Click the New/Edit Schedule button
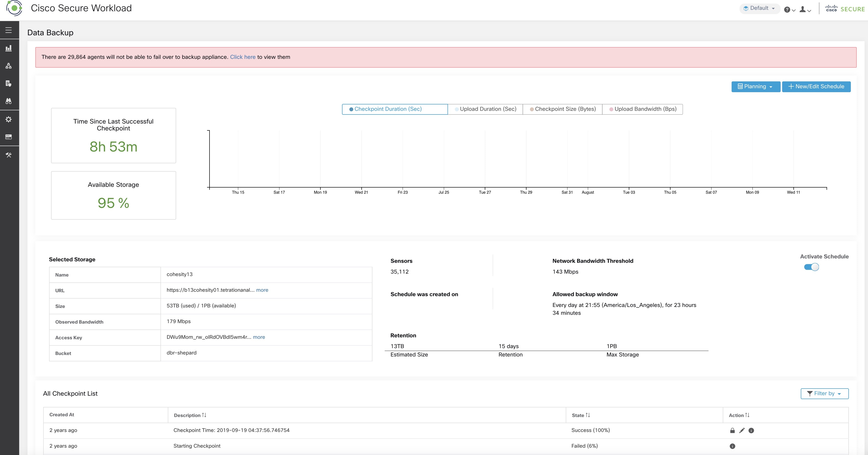Viewport: 868px width, 455px height. pos(816,87)
